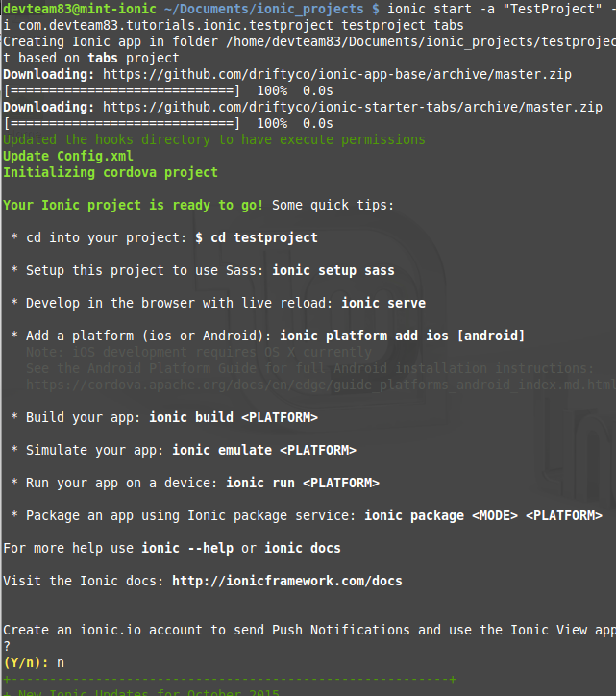This screenshot has height=696, width=616.
Task: Click the 'ionic package <MODE> <PLATFORM>' command
Action: (x=482, y=515)
